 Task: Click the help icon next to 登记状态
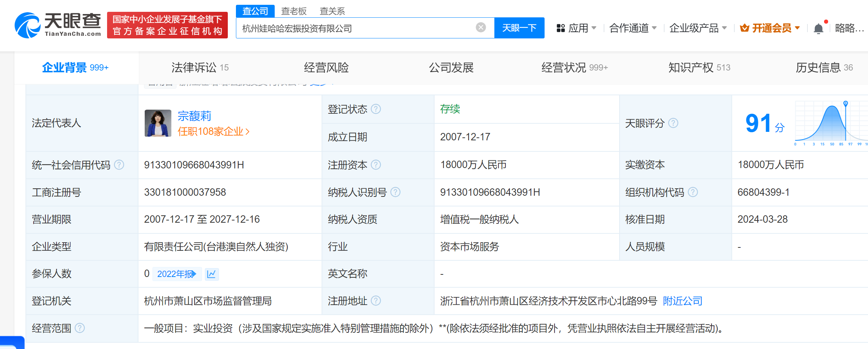click(376, 109)
